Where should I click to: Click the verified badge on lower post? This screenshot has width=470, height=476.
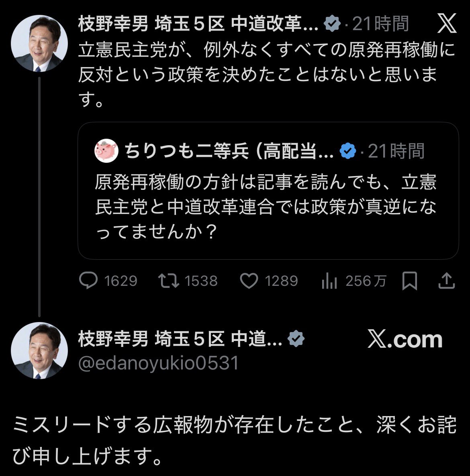(x=296, y=340)
